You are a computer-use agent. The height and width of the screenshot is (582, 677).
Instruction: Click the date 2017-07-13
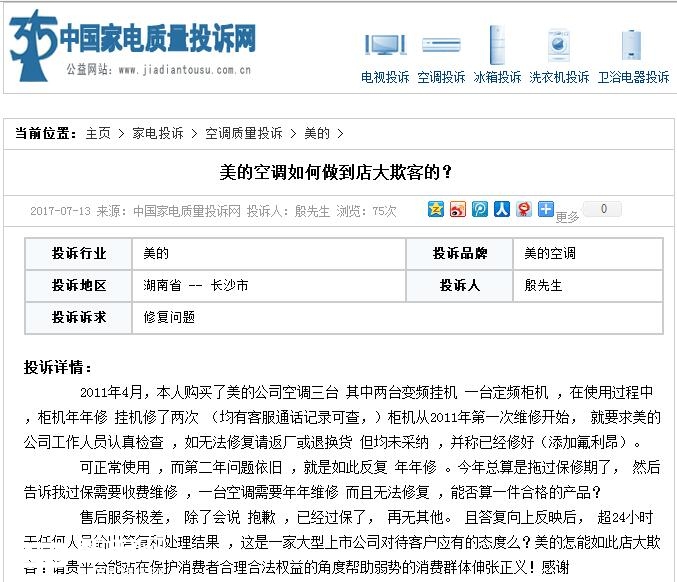point(60,211)
